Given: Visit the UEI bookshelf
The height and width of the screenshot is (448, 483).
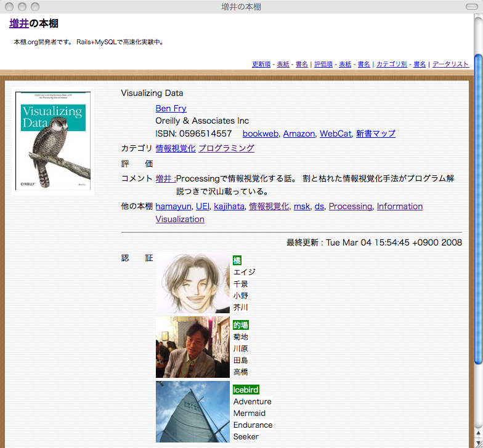Looking at the screenshot, I should (203, 206).
